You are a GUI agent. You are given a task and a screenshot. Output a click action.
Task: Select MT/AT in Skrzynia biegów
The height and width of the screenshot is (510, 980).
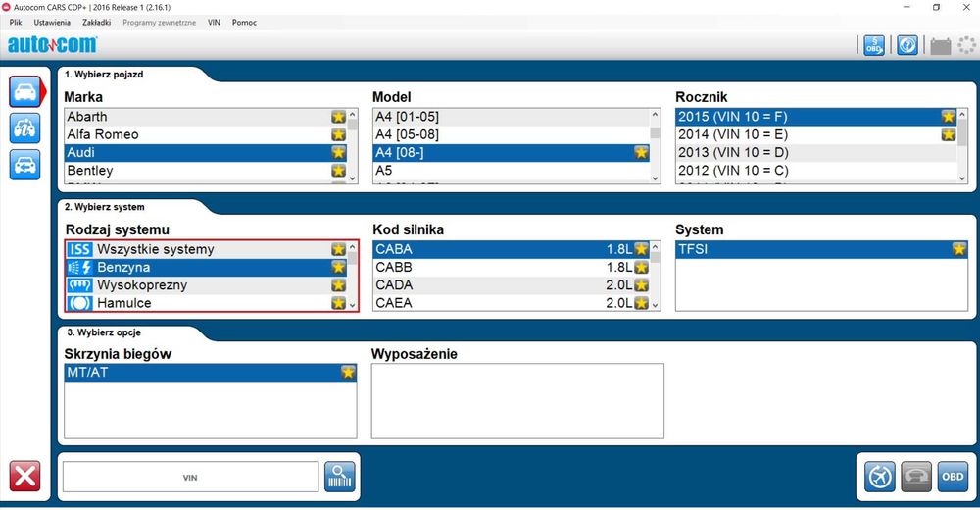pyautogui.click(x=211, y=373)
